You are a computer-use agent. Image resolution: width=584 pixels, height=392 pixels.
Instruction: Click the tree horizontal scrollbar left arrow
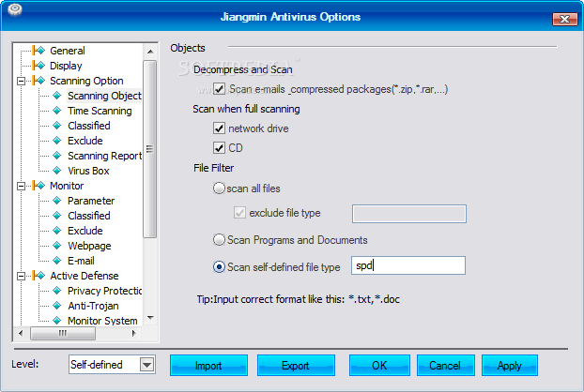pos(21,333)
